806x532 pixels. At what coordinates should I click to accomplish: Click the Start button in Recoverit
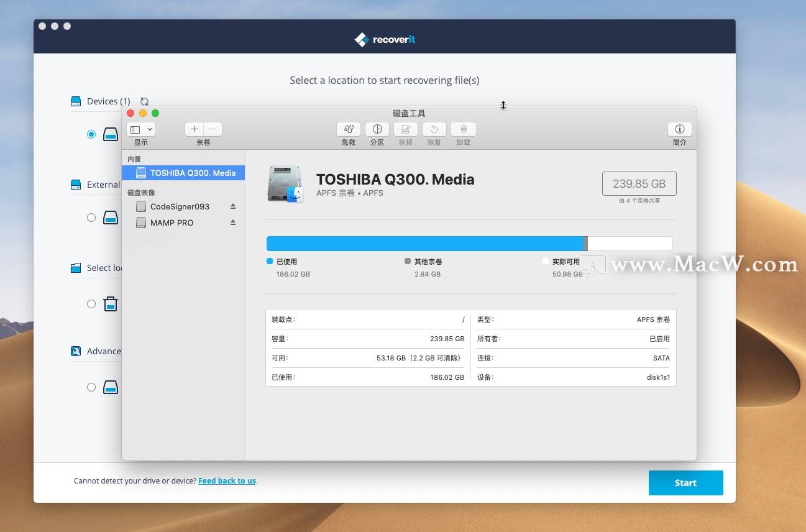click(685, 483)
